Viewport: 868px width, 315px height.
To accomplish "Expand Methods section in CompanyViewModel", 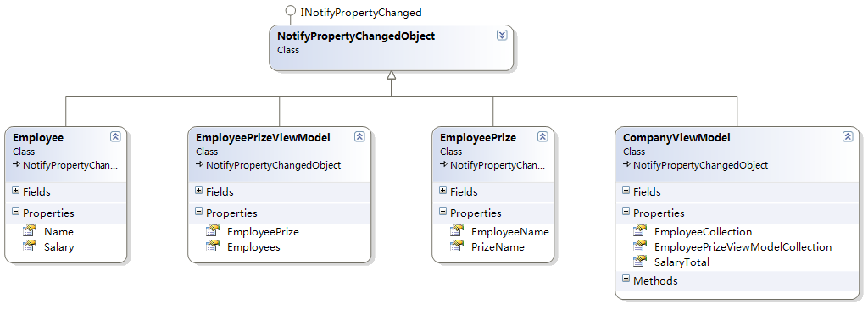I will pos(626,279).
